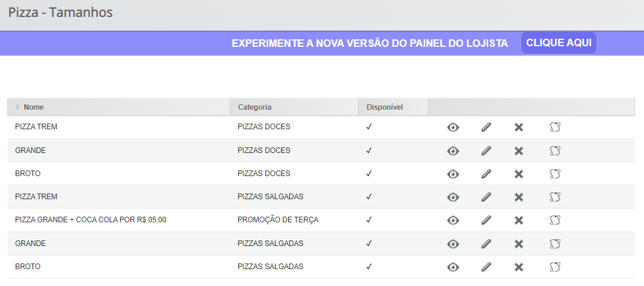This screenshot has width=644, height=286.
Task: Click the pencil edit icon for PIZZA TREM in PIZZAS DOCES
Action: 486,127
